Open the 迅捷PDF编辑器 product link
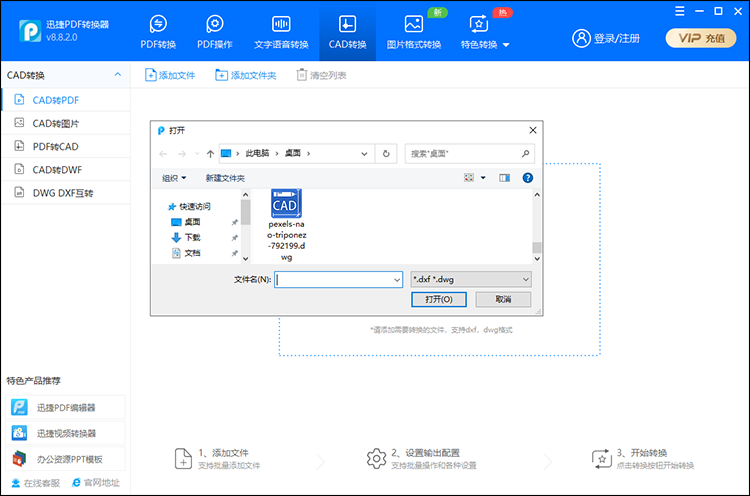Screen dimensions: 750x496 pyautogui.click(x=66, y=408)
